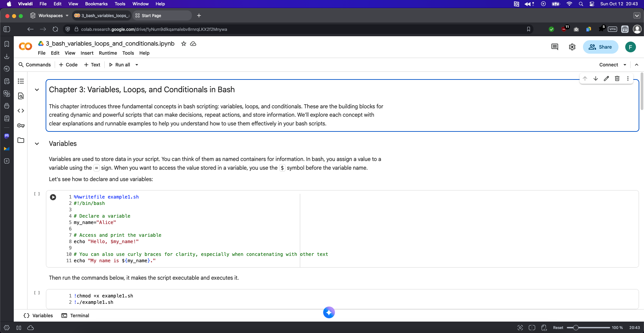This screenshot has height=333, width=644.
Task: Click the Share button
Action: pyautogui.click(x=600, y=47)
